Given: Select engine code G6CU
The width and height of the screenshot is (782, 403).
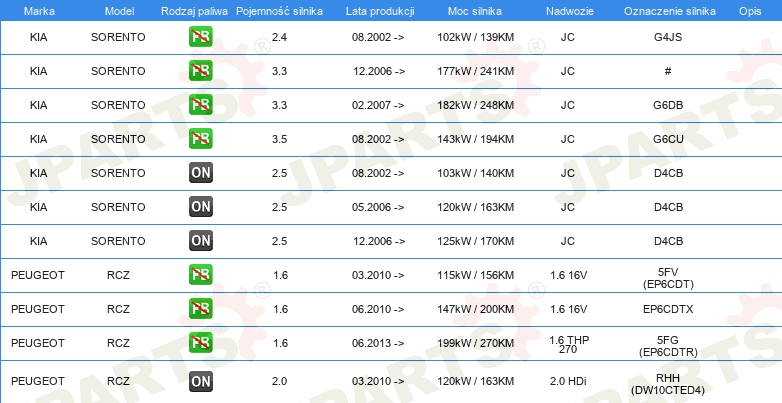Looking at the screenshot, I should pos(668,139).
